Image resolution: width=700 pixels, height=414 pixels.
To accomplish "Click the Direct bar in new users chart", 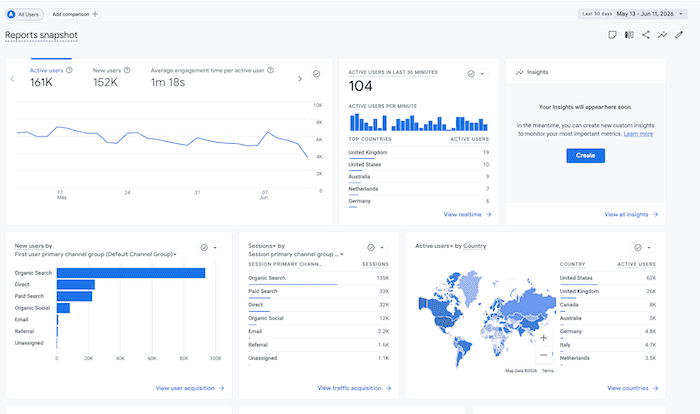I will coord(75,284).
